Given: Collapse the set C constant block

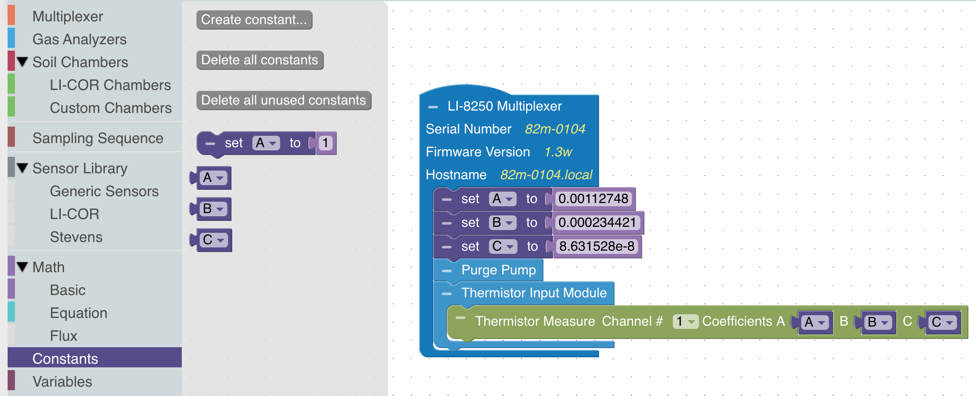Looking at the screenshot, I should point(446,247).
